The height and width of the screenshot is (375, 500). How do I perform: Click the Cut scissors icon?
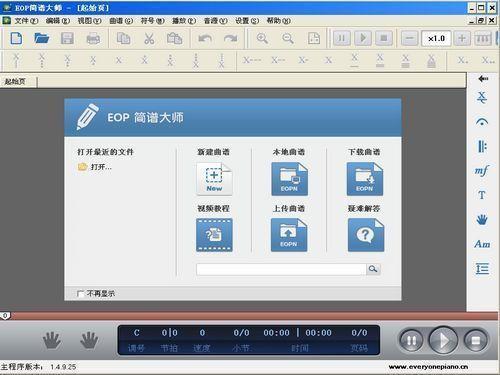pos(149,39)
